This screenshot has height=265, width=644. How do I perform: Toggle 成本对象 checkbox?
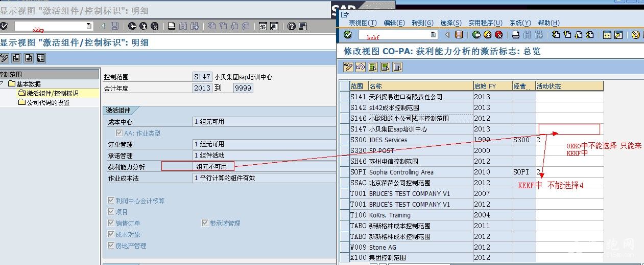point(111,234)
